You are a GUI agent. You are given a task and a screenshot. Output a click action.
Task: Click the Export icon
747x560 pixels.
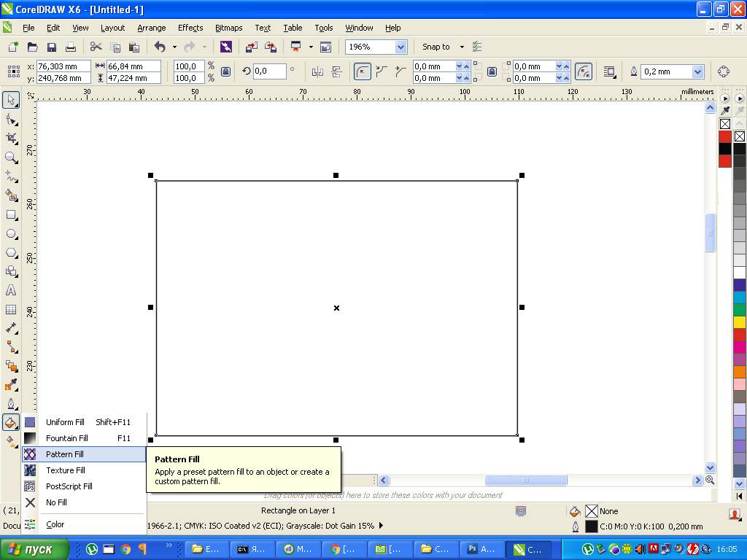pos(271,47)
